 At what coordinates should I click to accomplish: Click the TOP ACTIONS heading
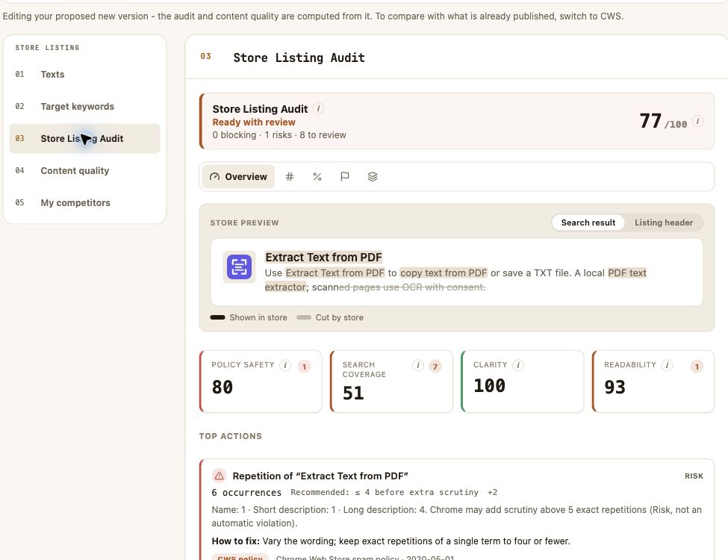(x=230, y=436)
